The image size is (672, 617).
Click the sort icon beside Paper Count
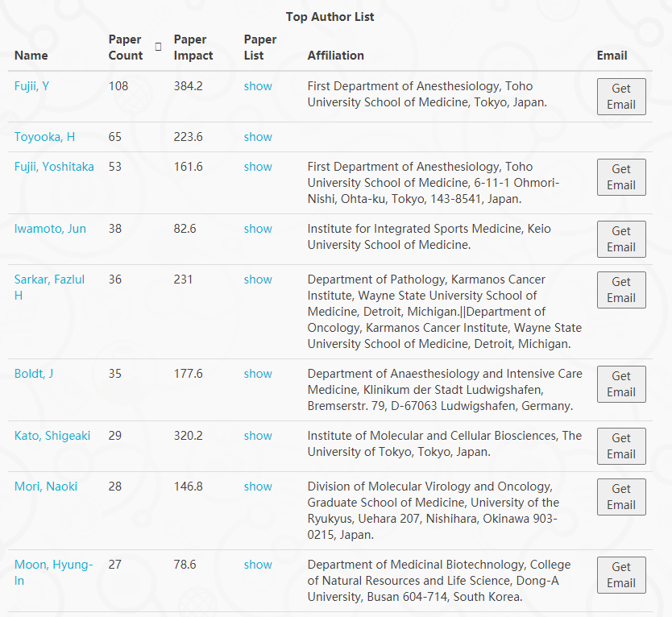click(x=158, y=47)
